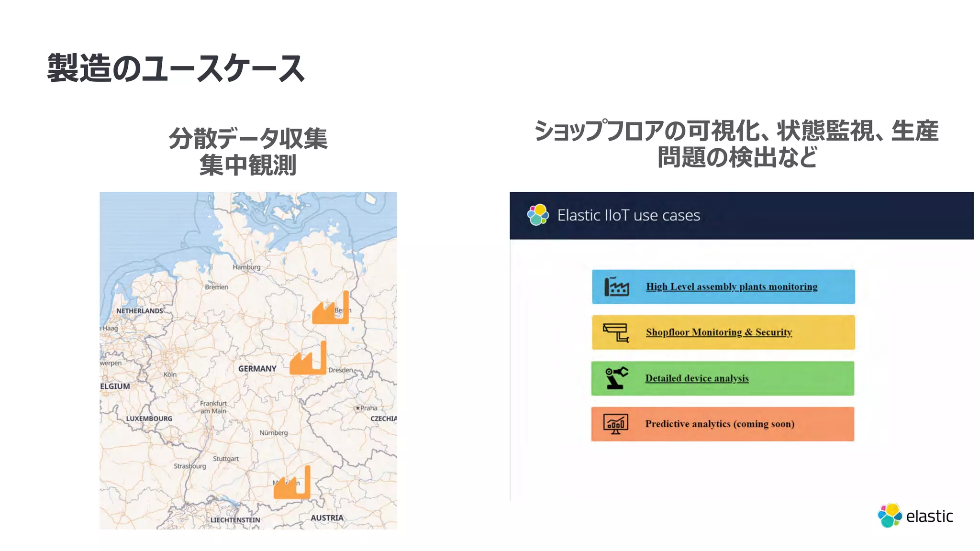This screenshot has height=551, width=980.
Task: Click Frankfurt am Main on the map
Action: point(213,407)
